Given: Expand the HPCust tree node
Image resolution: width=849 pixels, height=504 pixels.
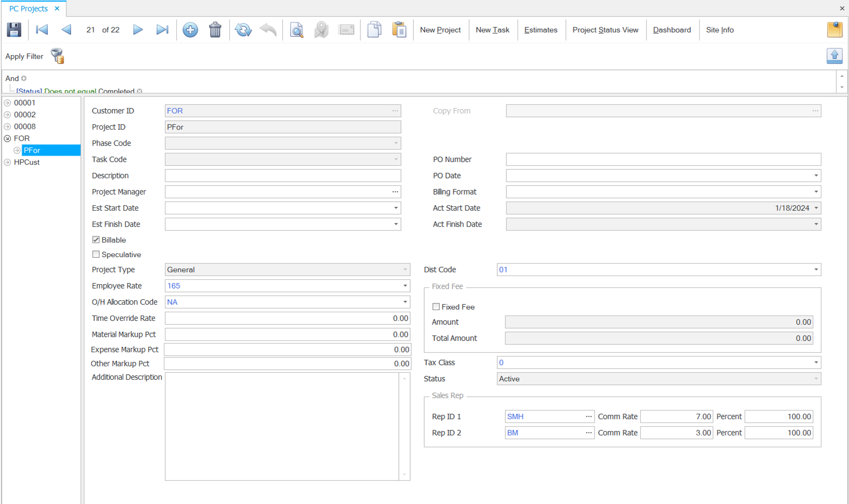Looking at the screenshot, I should point(8,163).
